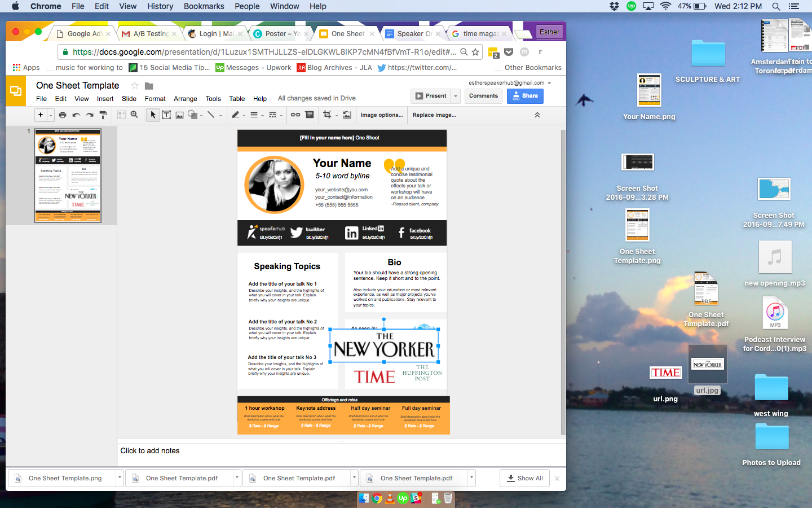This screenshot has width=812, height=508.
Task: Select the Paint format roller tool
Action: pos(103,115)
